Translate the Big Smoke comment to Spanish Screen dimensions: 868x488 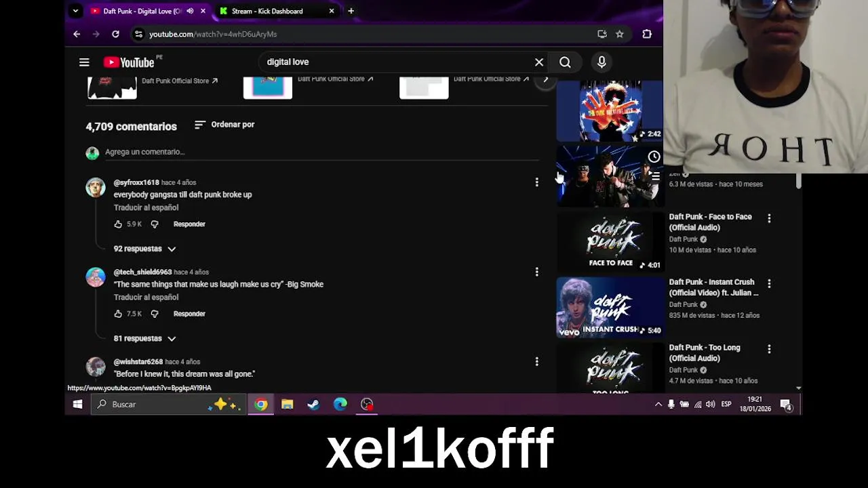coord(146,298)
